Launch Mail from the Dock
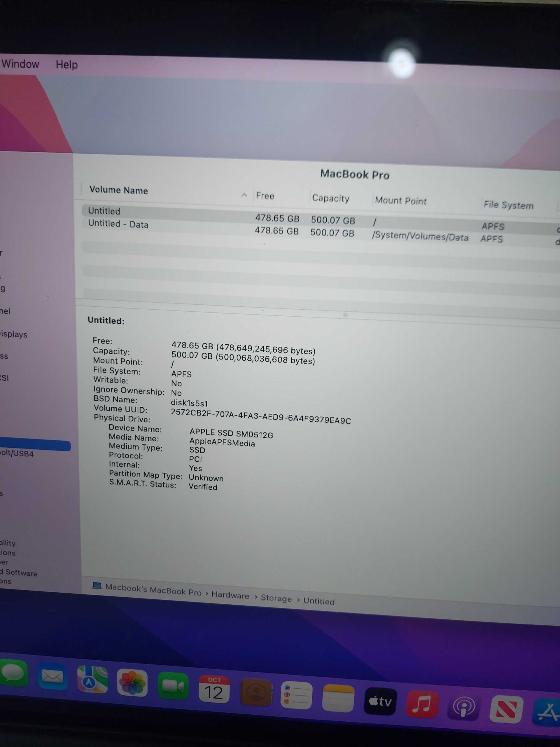Viewport: 560px width, 747px height. 52,677
